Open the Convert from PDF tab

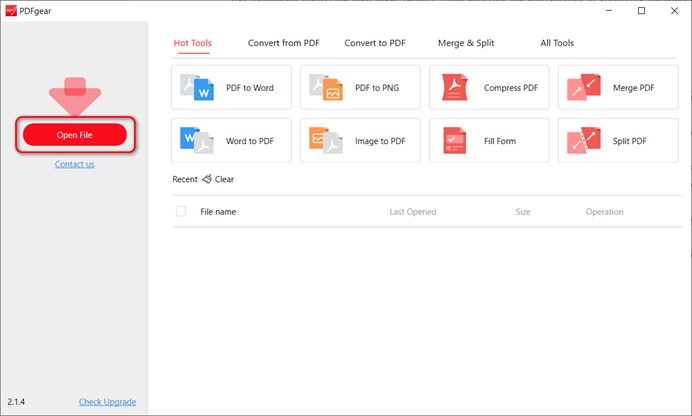tap(283, 43)
